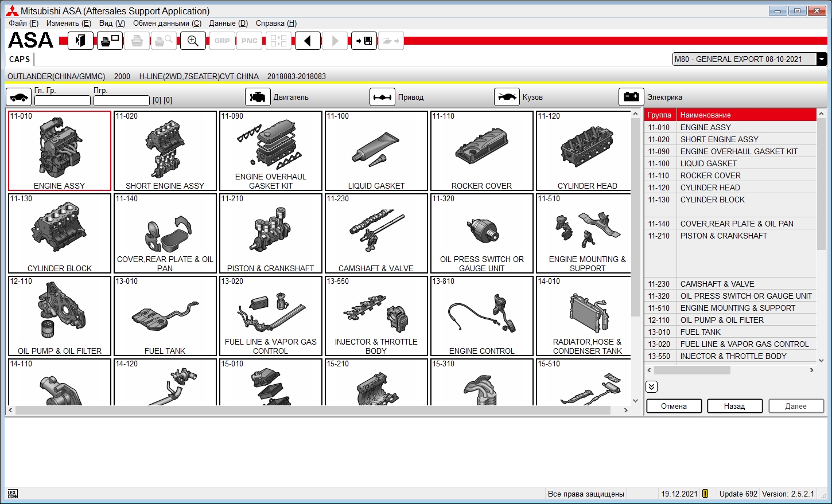Click the Наименование column header
This screenshot has height=504, width=832.
coord(747,115)
